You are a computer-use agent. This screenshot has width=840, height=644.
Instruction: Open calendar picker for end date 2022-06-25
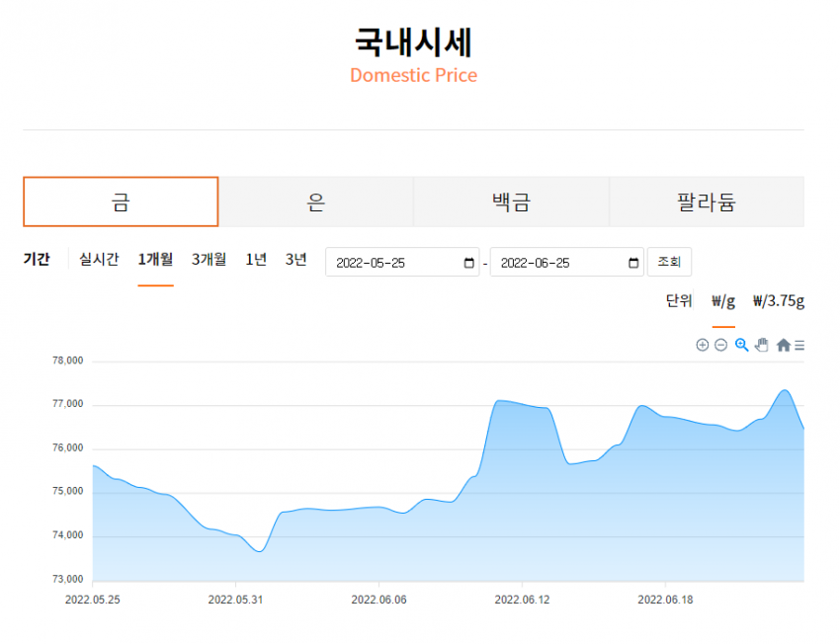click(x=633, y=263)
